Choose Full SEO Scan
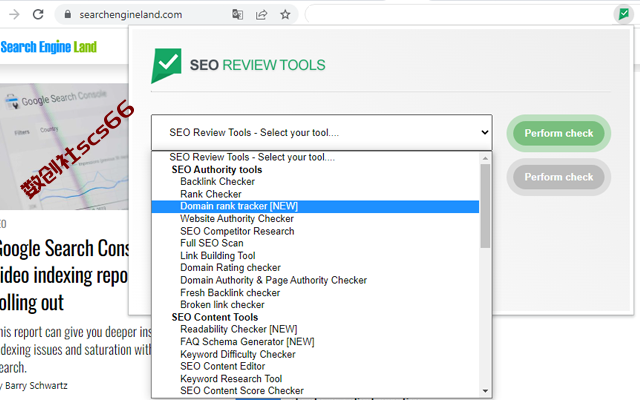Screen dimensions: 640x400 315,243
